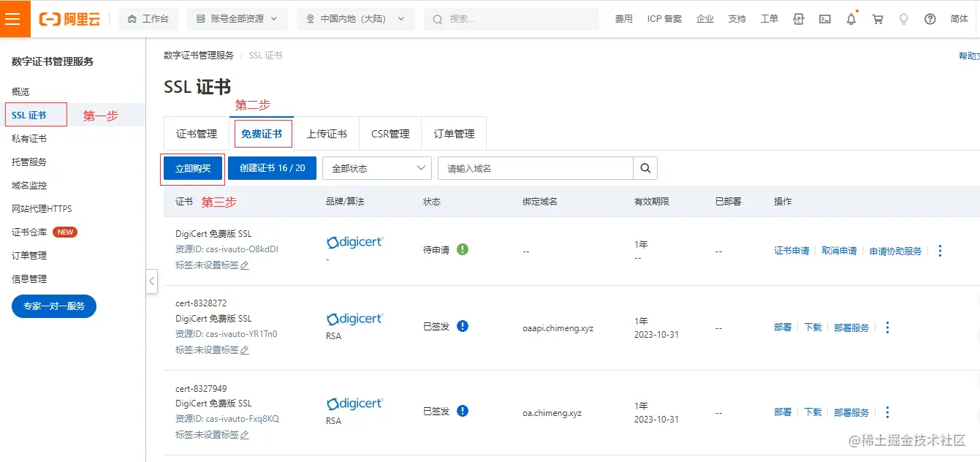
Task: Edit tag pencil for cas-ivauto-O8kdDI
Action: coord(245,265)
